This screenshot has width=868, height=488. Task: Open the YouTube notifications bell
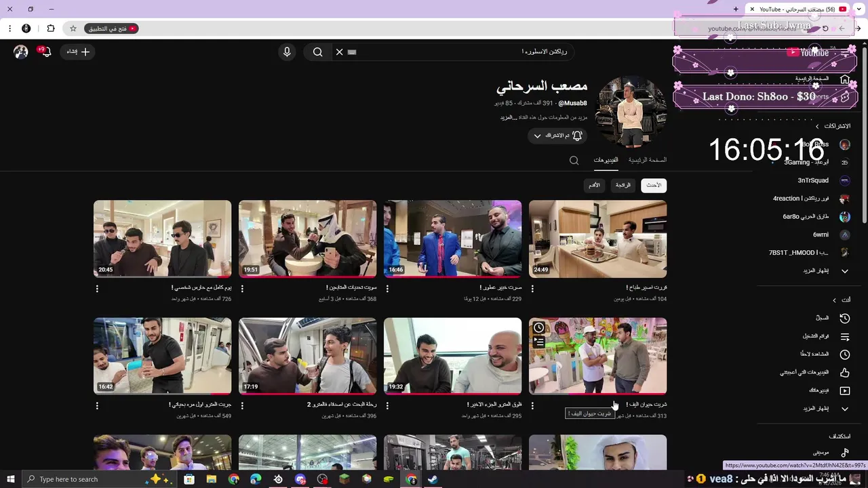(45, 52)
